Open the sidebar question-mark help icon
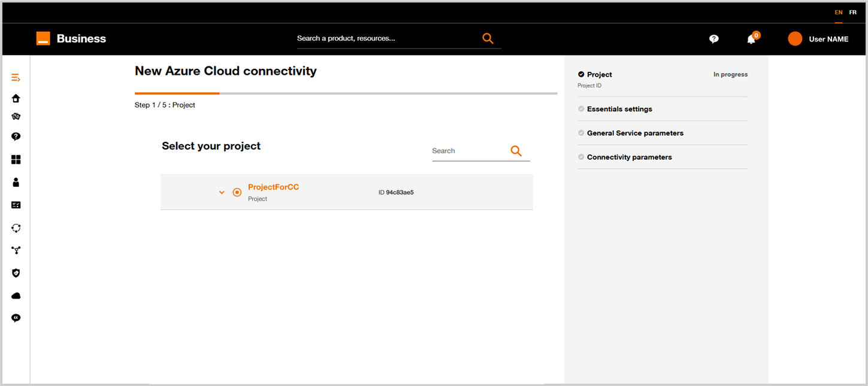The width and height of the screenshot is (868, 386). 16,136
